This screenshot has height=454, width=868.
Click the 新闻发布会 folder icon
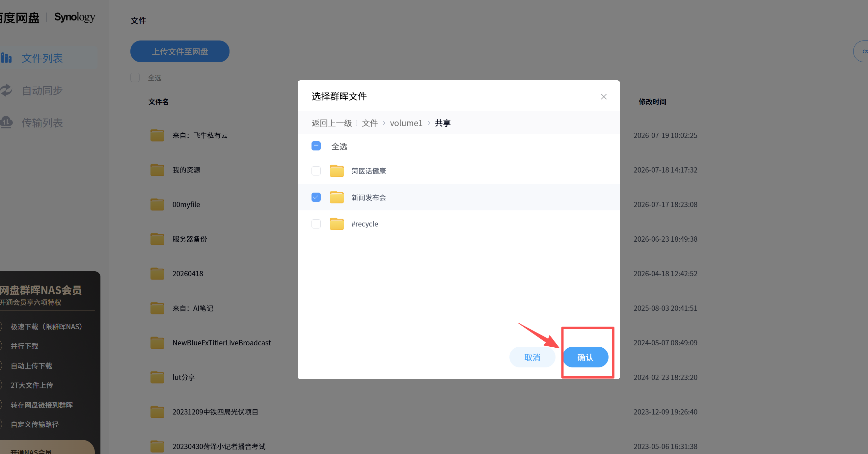coord(336,197)
